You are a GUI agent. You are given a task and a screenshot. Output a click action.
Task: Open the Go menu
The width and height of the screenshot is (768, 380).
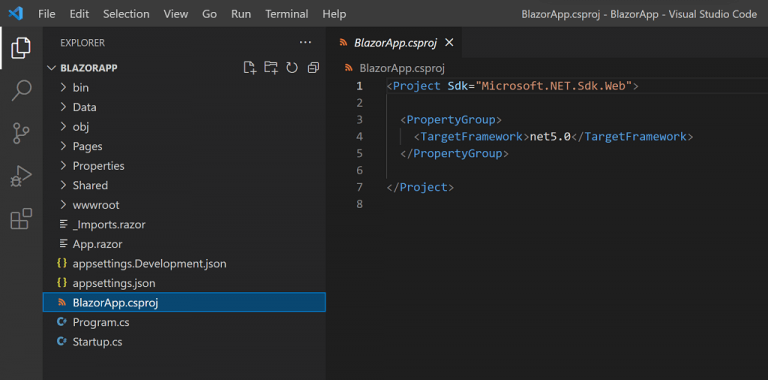(x=209, y=14)
